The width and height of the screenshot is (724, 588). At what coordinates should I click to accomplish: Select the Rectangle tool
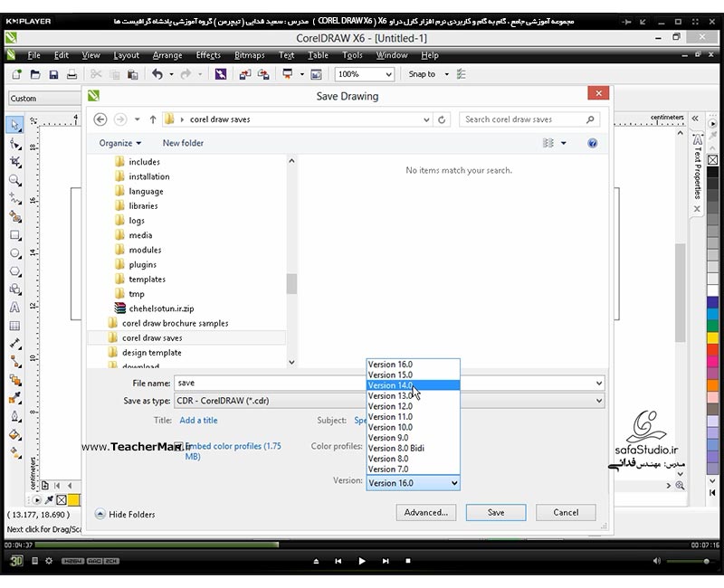point(15,235)
